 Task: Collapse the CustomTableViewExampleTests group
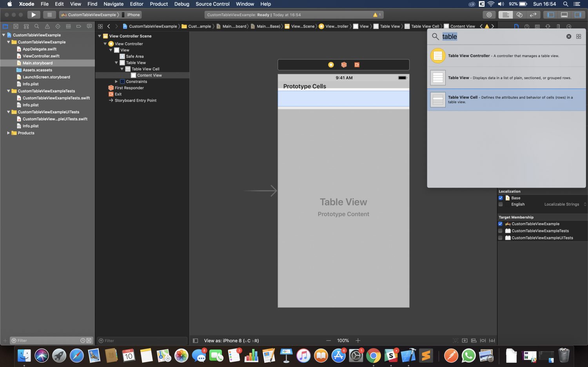pos(8,91)
